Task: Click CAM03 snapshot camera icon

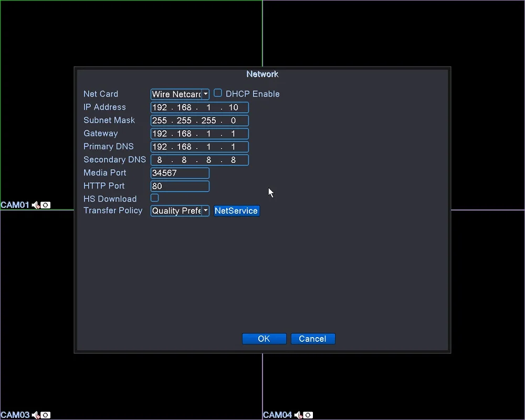Action: pos(46,415)
